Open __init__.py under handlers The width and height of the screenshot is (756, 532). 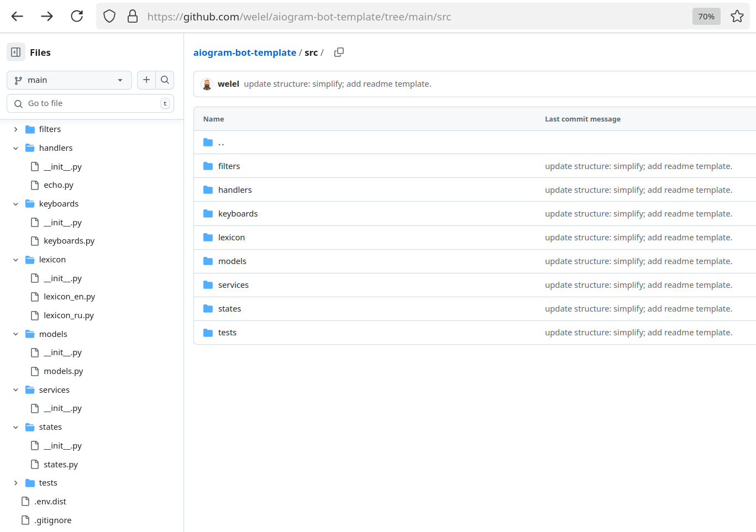pos(63,167)
